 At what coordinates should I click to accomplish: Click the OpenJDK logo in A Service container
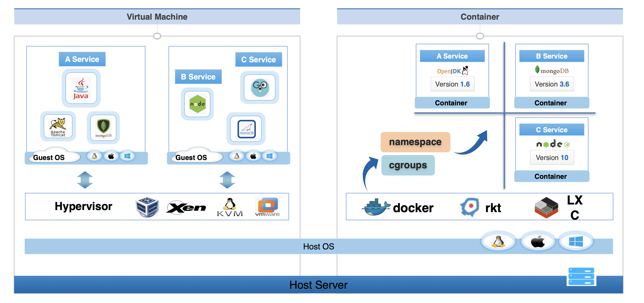coord(453,71)
